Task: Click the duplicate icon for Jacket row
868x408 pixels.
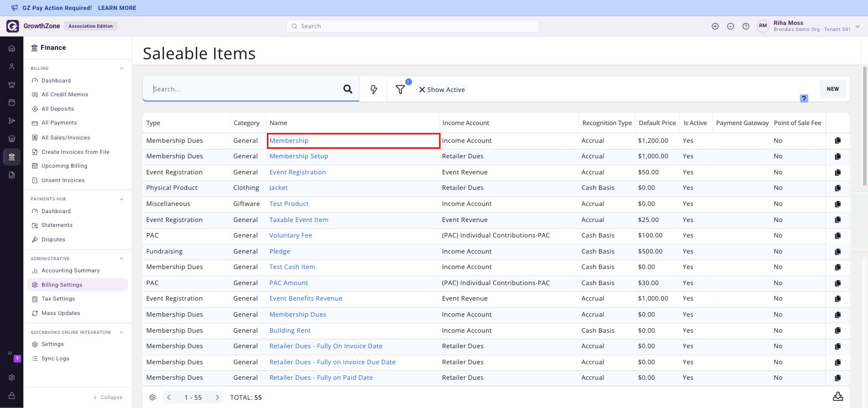Action: 838,188
